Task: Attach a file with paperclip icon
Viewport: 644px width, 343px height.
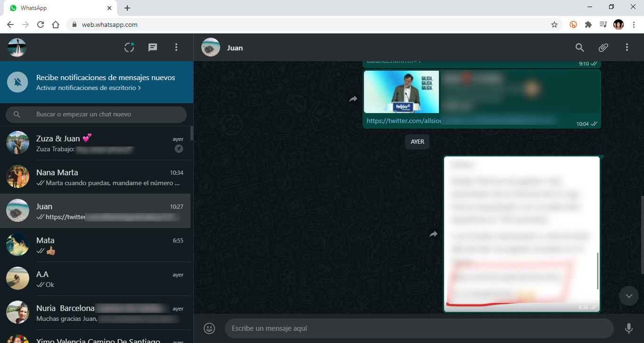Action: pyautogui.click(x=603, y=47)
